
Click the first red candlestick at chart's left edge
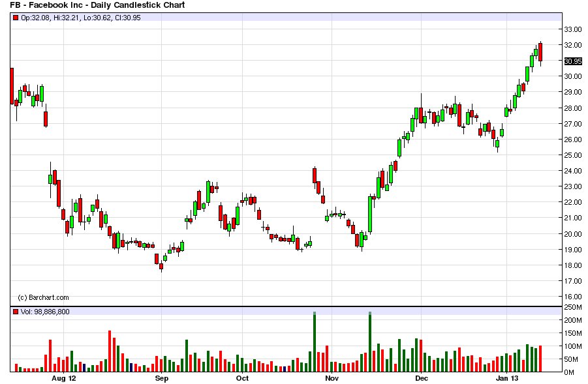click(12, 86)
